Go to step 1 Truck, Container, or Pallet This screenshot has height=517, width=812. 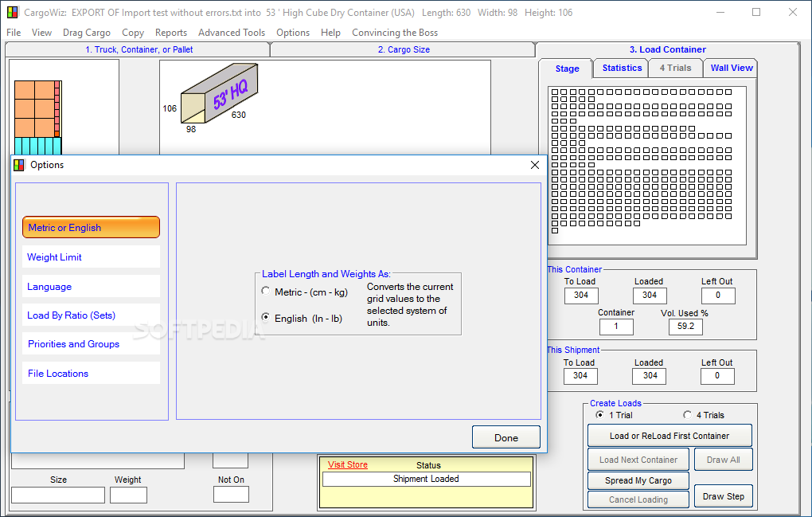(x=139, y=49)
